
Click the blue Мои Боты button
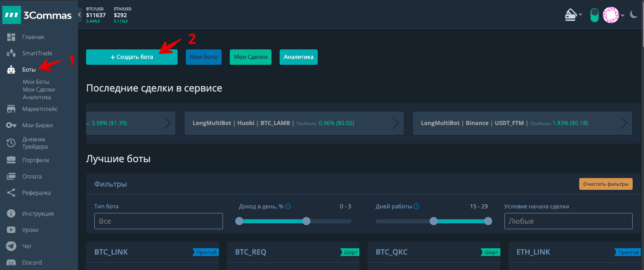(x=203, y=57)
